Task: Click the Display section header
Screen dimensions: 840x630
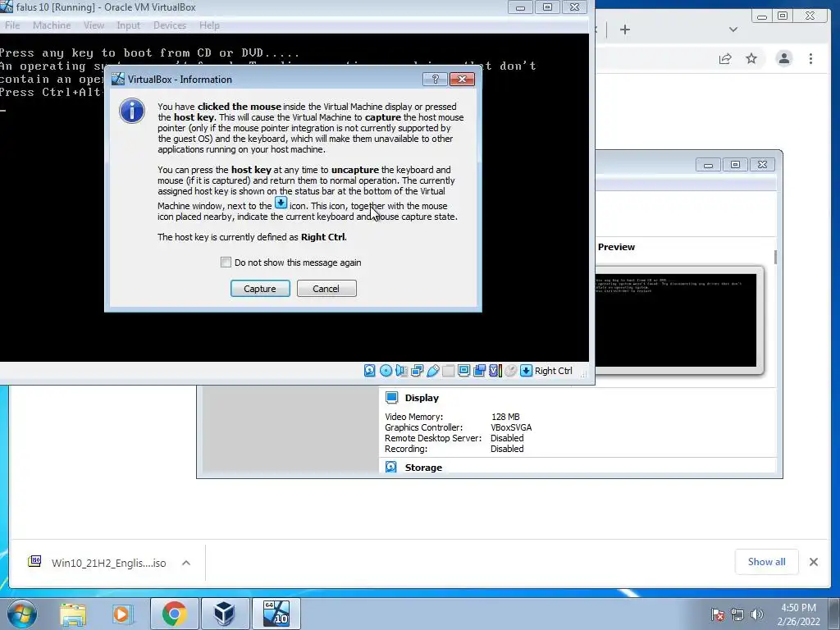Action: click(x=422, y=398)
